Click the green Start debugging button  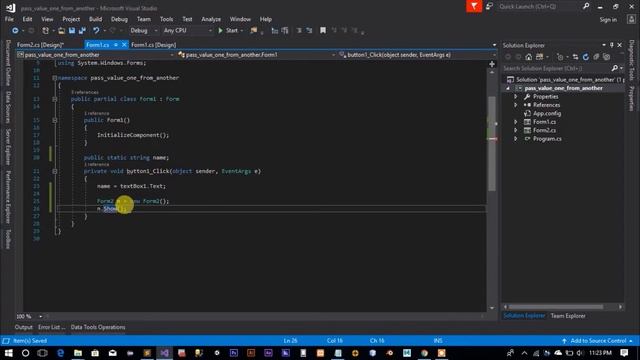[229, 31]
